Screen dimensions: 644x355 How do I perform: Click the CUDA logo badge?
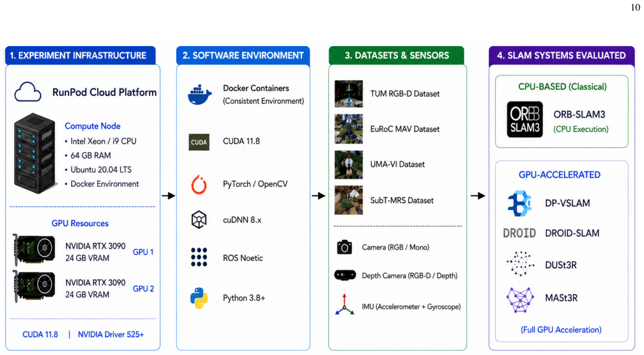(x=199, y=142)
